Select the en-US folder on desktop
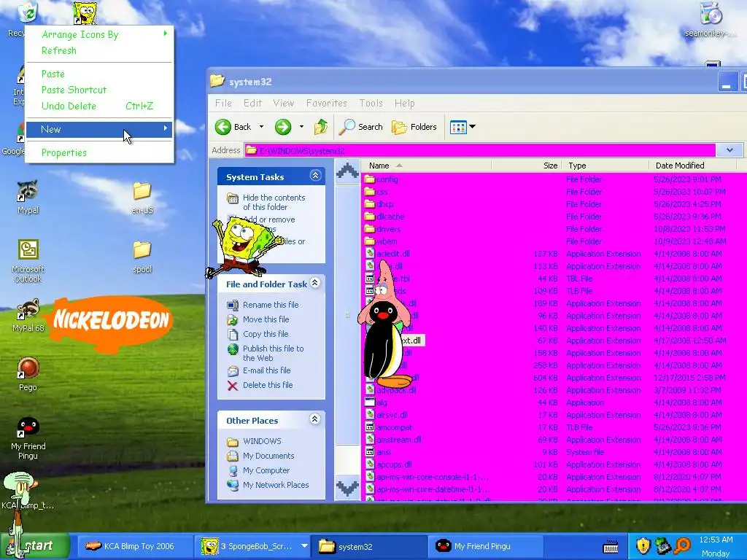The height and width of the screenshot is (560, 747). tap(142, 192)
